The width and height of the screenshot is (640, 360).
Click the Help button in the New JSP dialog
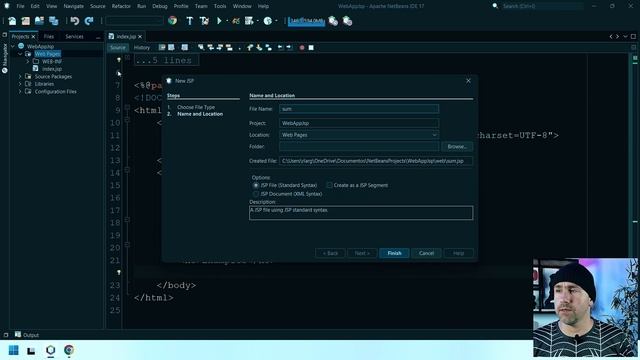click(458, 253)
